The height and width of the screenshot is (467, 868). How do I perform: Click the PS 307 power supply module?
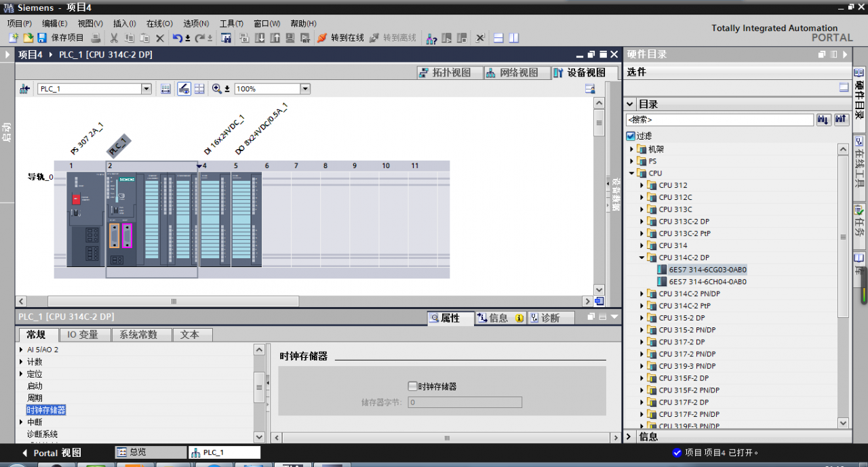point(85,220)
